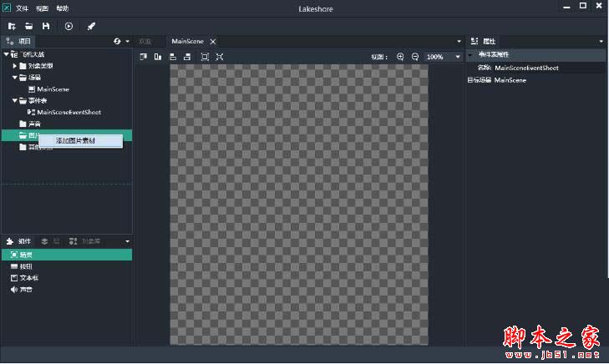Image resolution: width=609 pixels, height=364 pixels.
Task: Select the object types folder
Action: click(36, 66)
